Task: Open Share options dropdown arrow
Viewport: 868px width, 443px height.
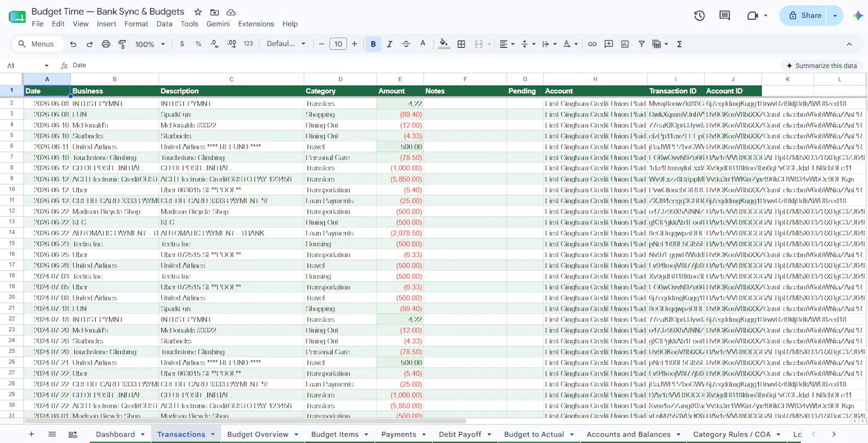Action: [835, 16]
